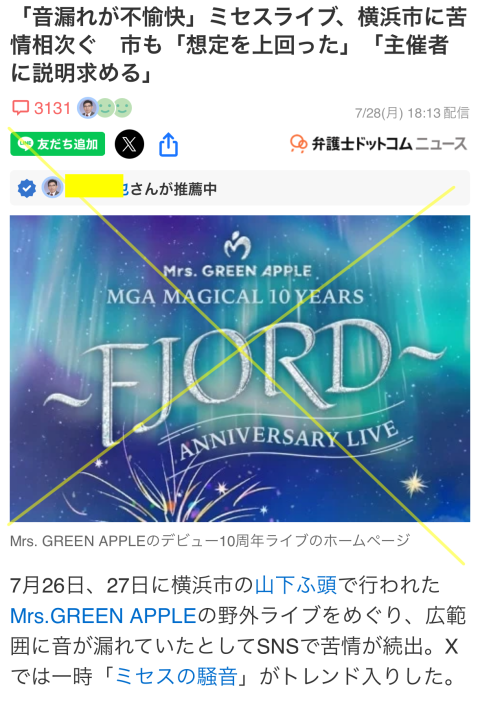Viewport: 480px width, 702px height.
Task: Tap the 3131 comment count
Action: pos(52,108)
